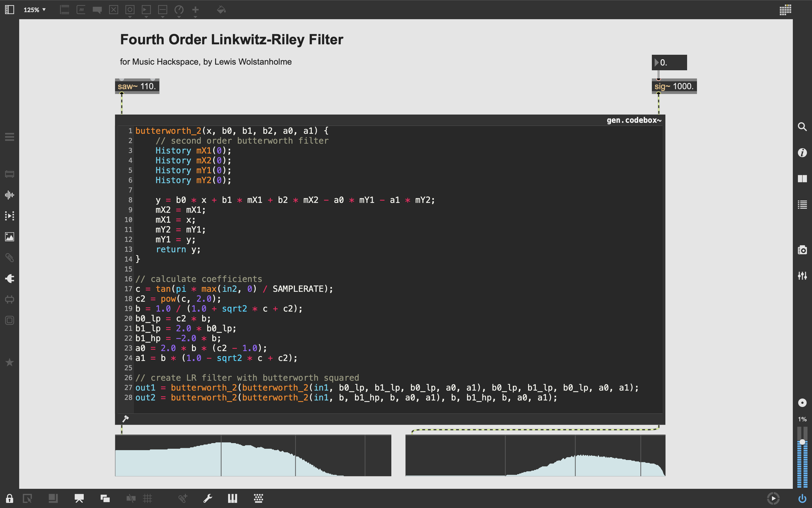Open the paint bucket format palette
The height and width of the screenshot is (508, 812).
(221, 9)
